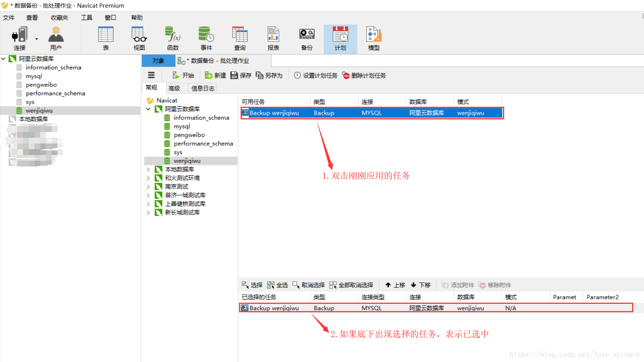
Task: Expand 本地数据库 in the job tree
Action: click(148, 169)
